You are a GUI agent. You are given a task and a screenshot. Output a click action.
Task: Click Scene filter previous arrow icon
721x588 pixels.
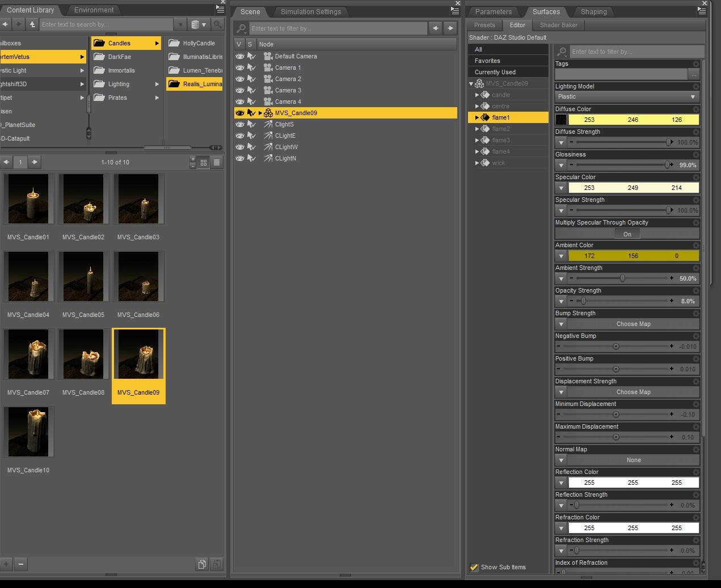tap(436, 28)
